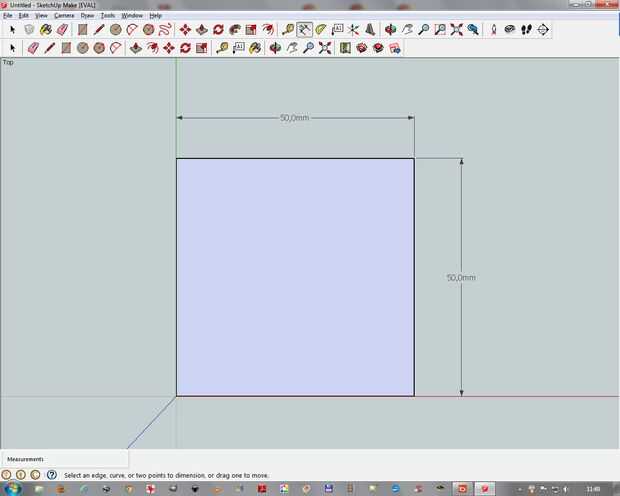
Task: Open the File menu
Action: [x=8, y=15]
